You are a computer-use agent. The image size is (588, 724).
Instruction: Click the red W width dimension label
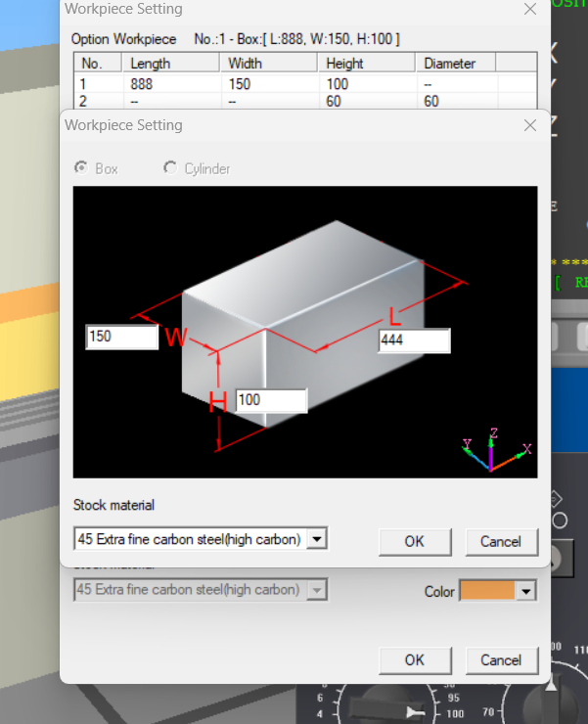pos(176,338)
